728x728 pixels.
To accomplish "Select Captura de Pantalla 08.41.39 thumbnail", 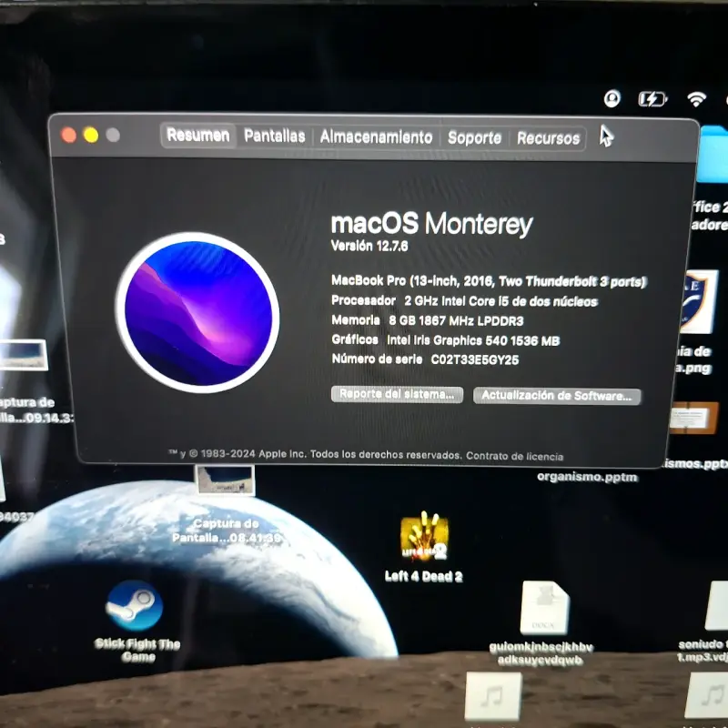I will [225, 480].
